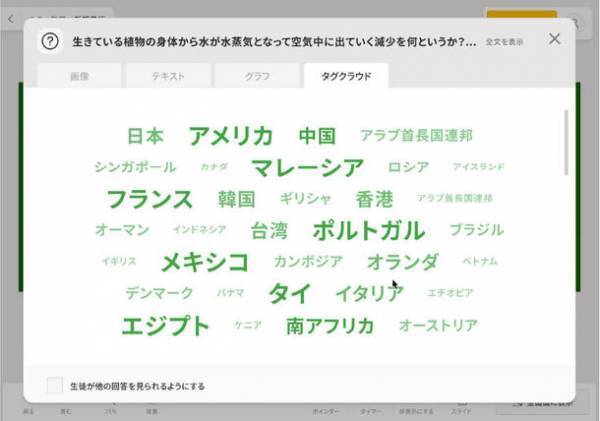This screenshot has height=421, width=600.
Task: Switch to the テキスト tab
Action: (x=168, y=76)
